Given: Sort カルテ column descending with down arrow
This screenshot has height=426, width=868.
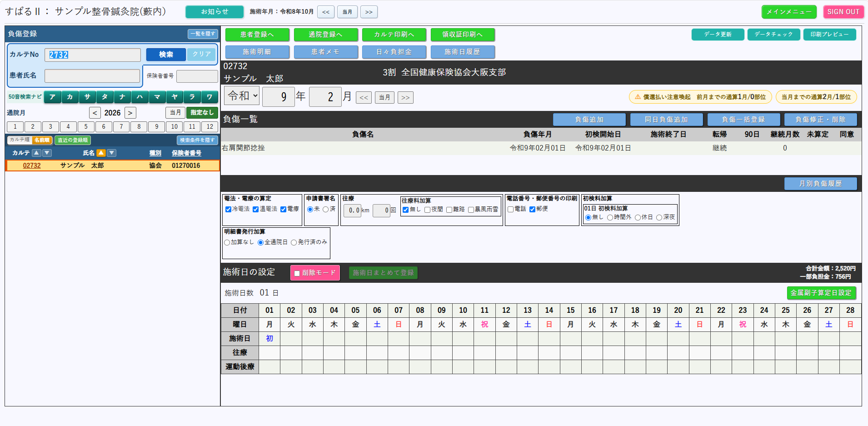Looking at the screenshot, I should coord(47,153).
